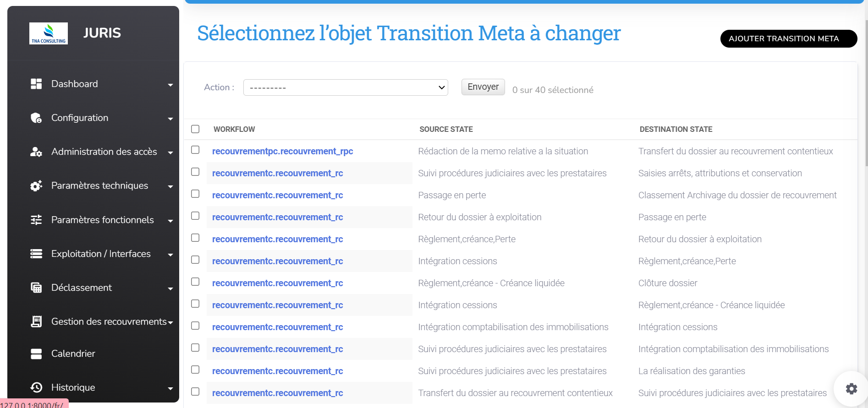Click the Paramètres techniques gears icon
868x408 pixels.
pyautogui.click(x=36, y=186)
